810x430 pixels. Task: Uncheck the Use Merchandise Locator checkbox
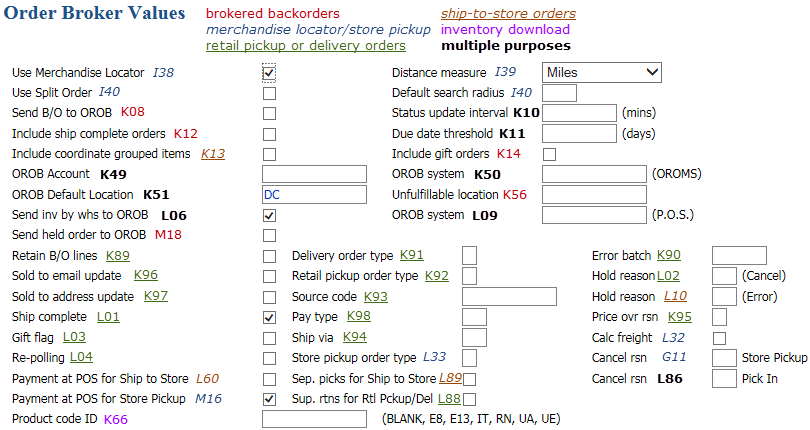[x=269, y=73]
